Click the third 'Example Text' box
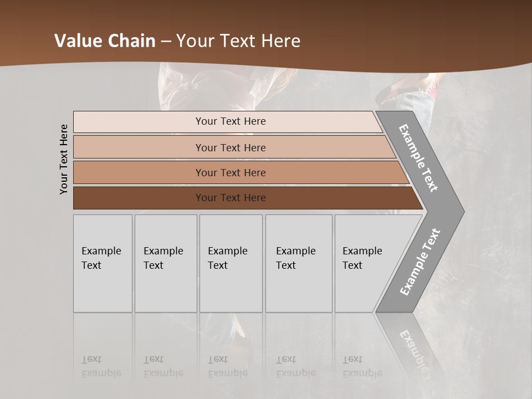This screenshot has width=532, height=399. click(x=231, y=264)
